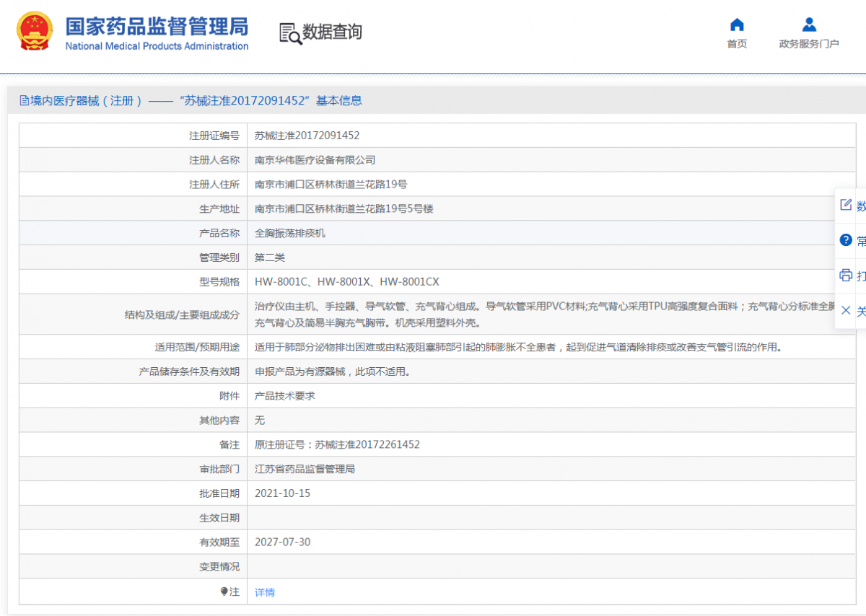This screenshot has width=866, height=616.
Task: Select product name 全胸振荡排痰机
Action: tap(290, 234)
